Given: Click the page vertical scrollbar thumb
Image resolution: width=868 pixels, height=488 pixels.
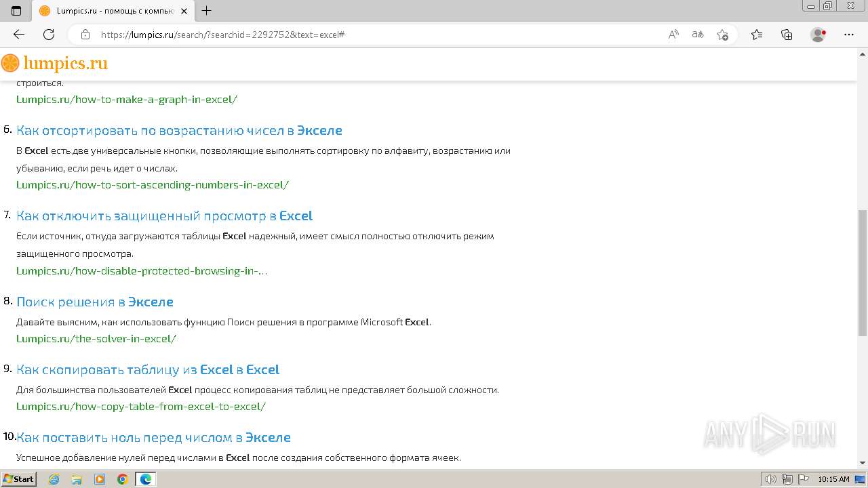Looking at the screenshot, I should [x=862, y=272].
